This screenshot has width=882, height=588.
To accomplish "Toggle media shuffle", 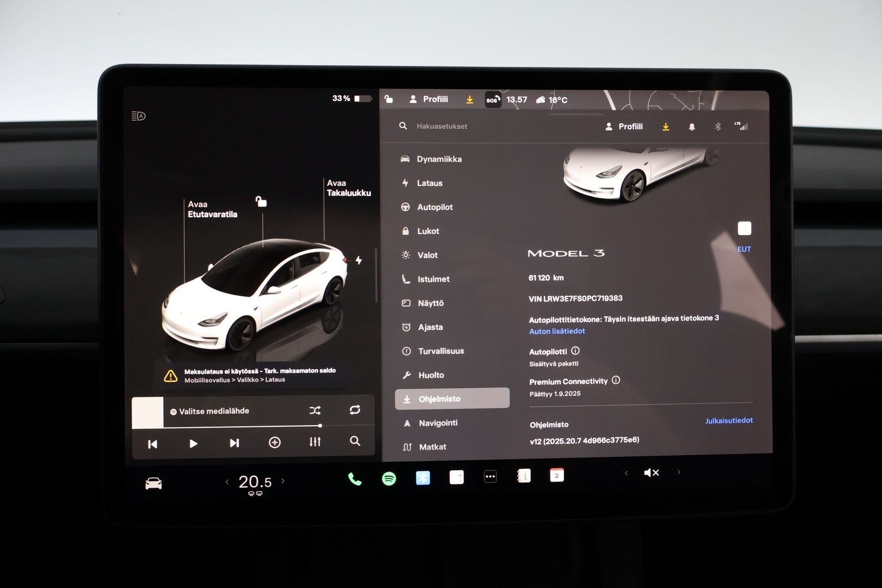I will tap(315, 410).
